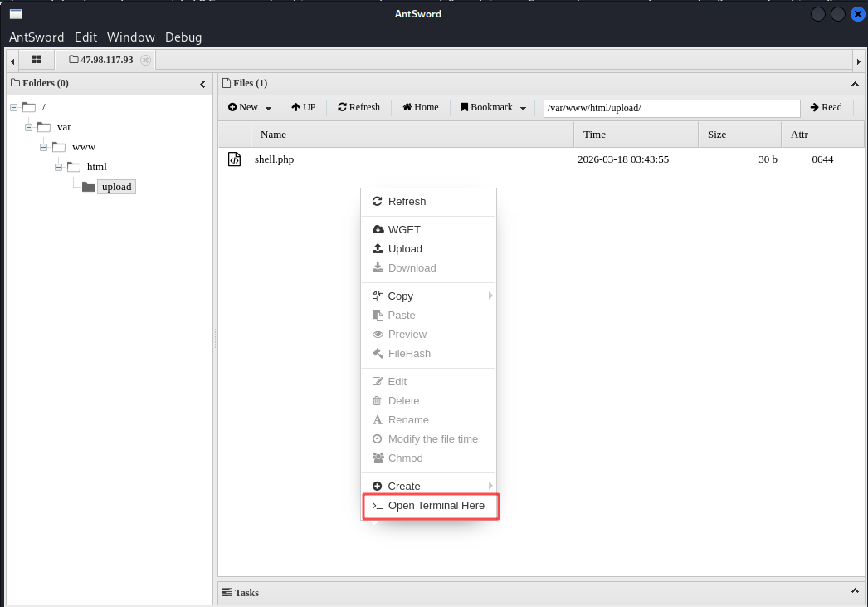The image size is (868, 607).
Task: Collapse the html tree node
Action: point(59,167)
